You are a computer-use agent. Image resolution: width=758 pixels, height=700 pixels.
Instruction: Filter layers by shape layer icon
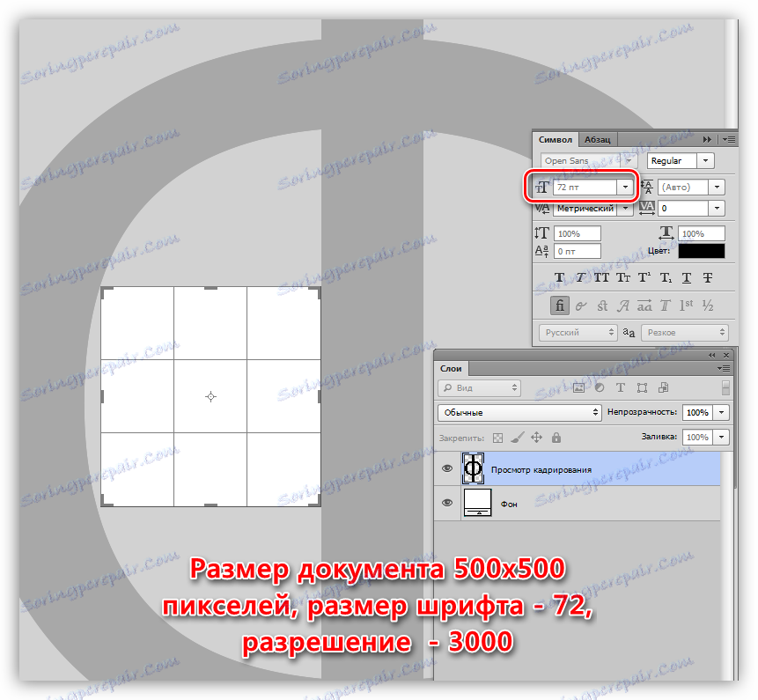tap(642, 387)
